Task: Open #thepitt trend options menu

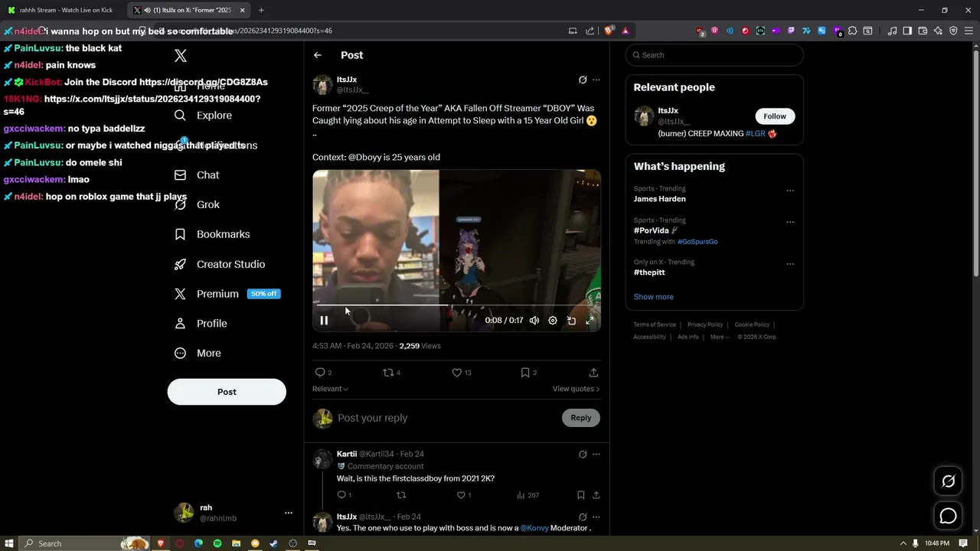Action: coord(790,264)
